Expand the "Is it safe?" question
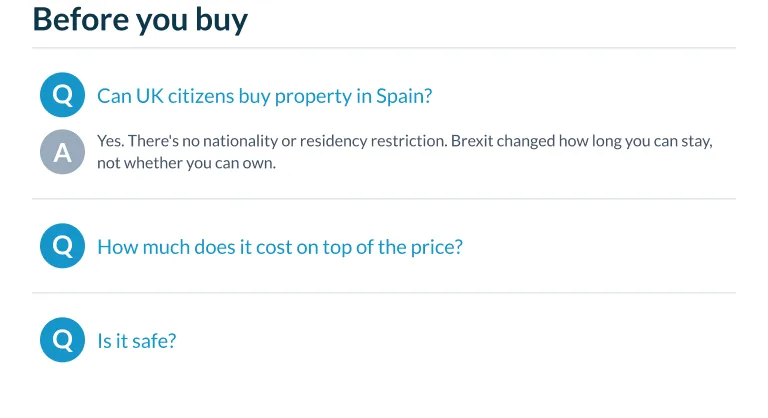The image size is (768, 418). [137, 341]
